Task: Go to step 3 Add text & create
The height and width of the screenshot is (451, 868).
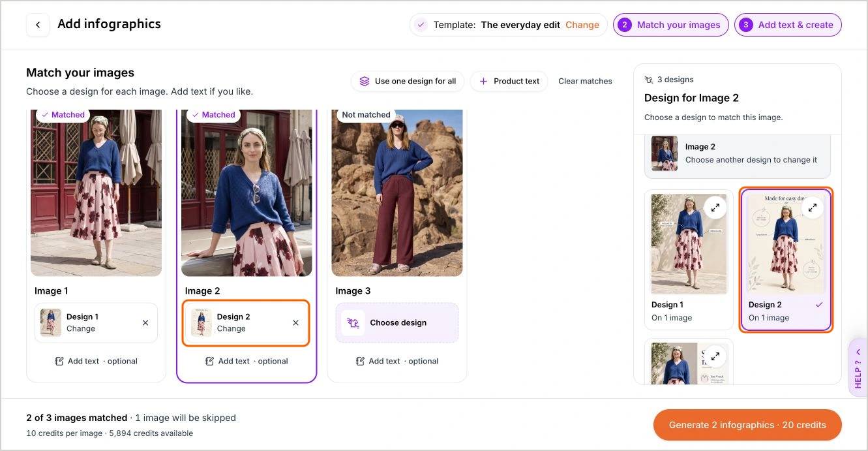Action: 788,25
